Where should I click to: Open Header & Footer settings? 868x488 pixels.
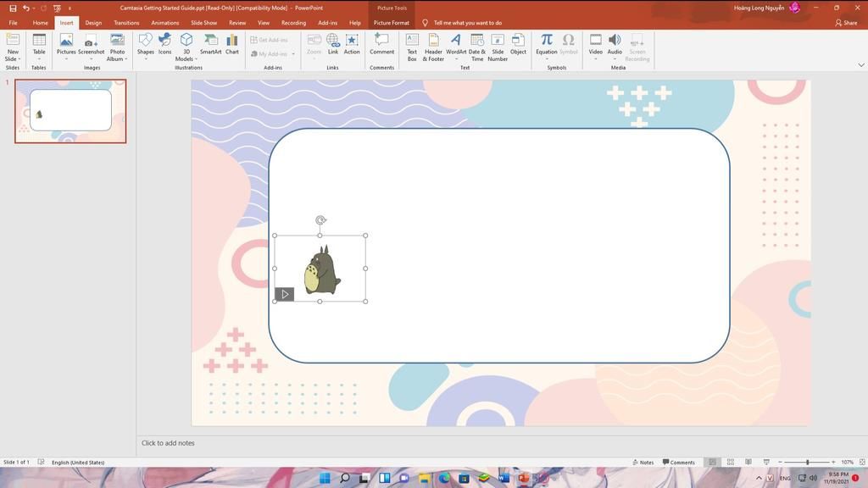433,47
